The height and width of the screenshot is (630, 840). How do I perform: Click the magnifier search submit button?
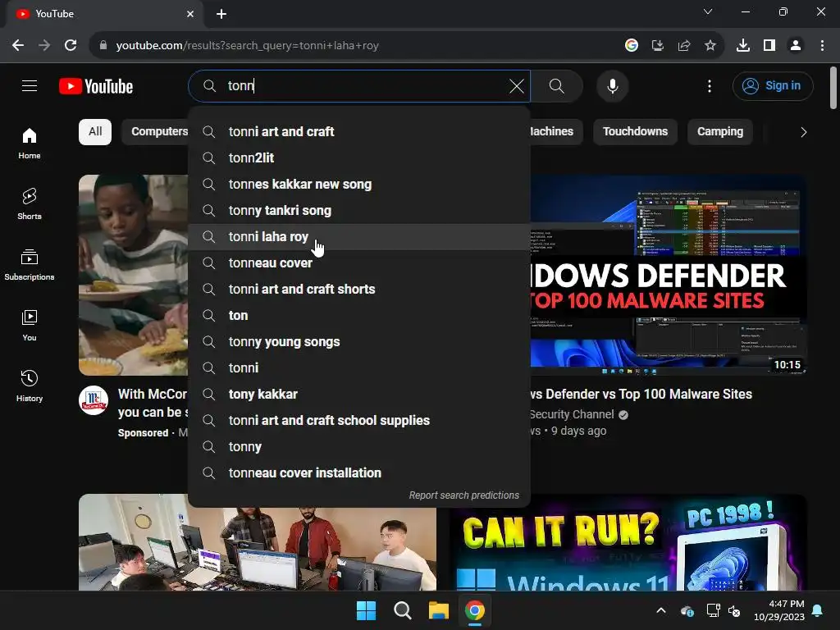point(557,85)
